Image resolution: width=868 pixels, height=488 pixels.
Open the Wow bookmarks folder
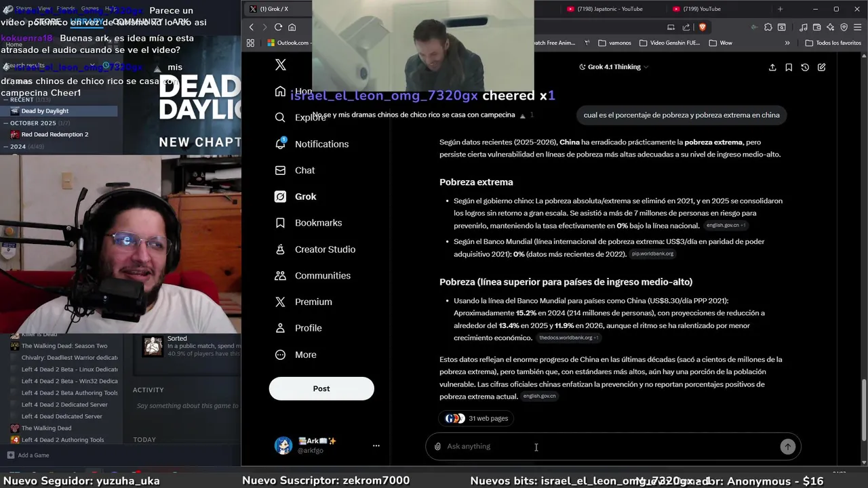[720, 43]
